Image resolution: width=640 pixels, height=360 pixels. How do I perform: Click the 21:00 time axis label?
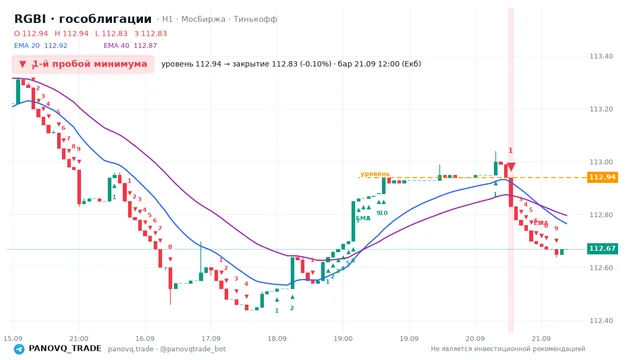pyautogui.click(x=79, y=339)
